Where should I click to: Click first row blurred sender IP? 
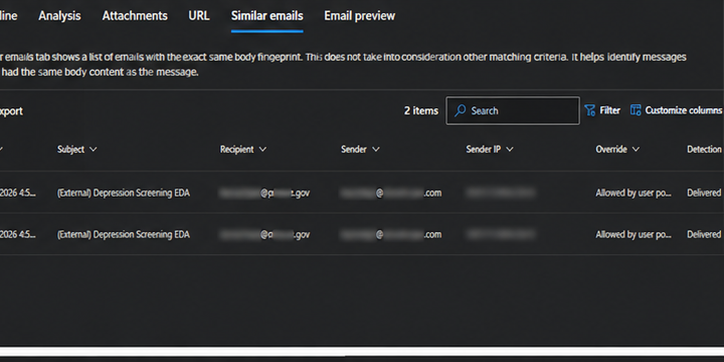(x=501, y=193)
